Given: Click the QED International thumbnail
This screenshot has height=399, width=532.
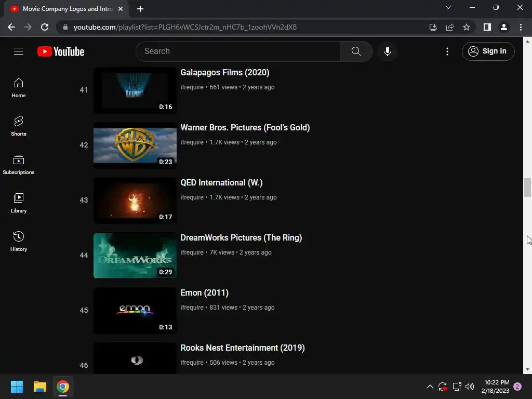Looking at the screenshot, I should point(135,200).
